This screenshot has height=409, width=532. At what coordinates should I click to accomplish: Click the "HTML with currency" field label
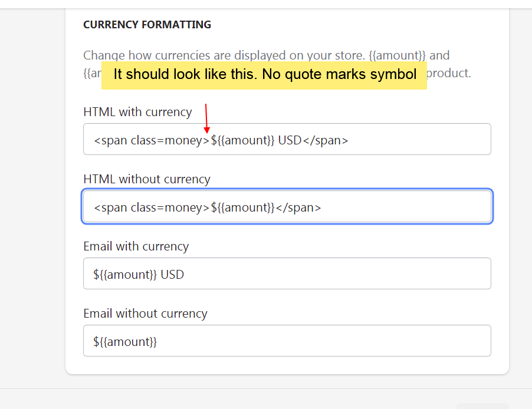point(137,112)
